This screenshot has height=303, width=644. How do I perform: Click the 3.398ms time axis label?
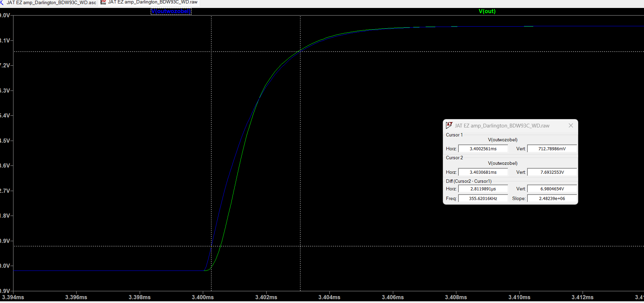point(140,297)
